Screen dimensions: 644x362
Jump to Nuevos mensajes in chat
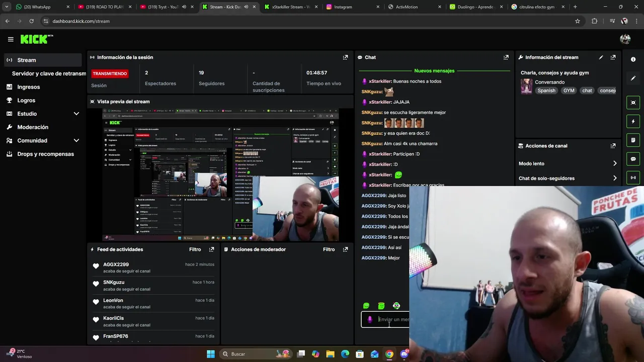click(x=434, y=71)
